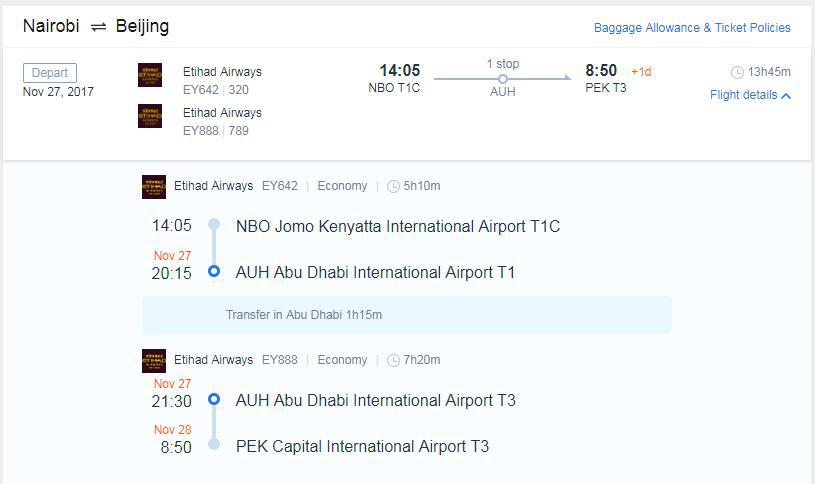The width and height of the screenshot is (815, 484).
Task: Collapse the Flight details section
Action: pyautogui.click(x=750, y=96)
